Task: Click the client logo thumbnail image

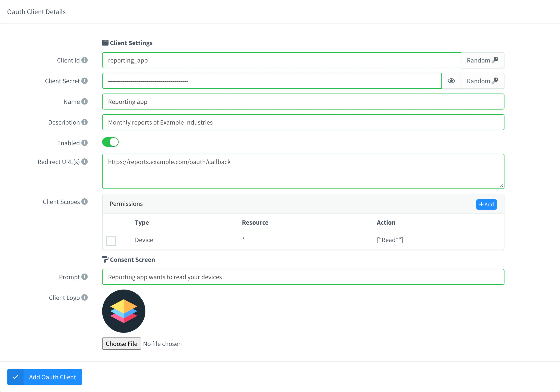Action: (124, 311)
